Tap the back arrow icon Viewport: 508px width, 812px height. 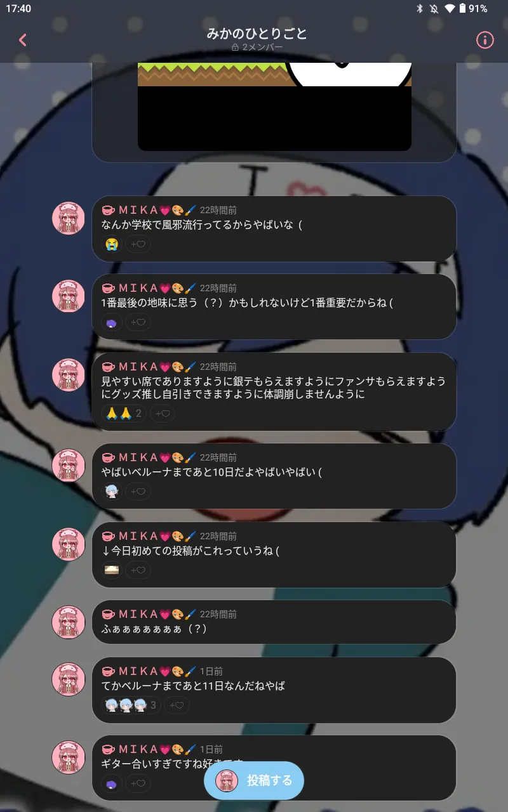coord(23,40)
